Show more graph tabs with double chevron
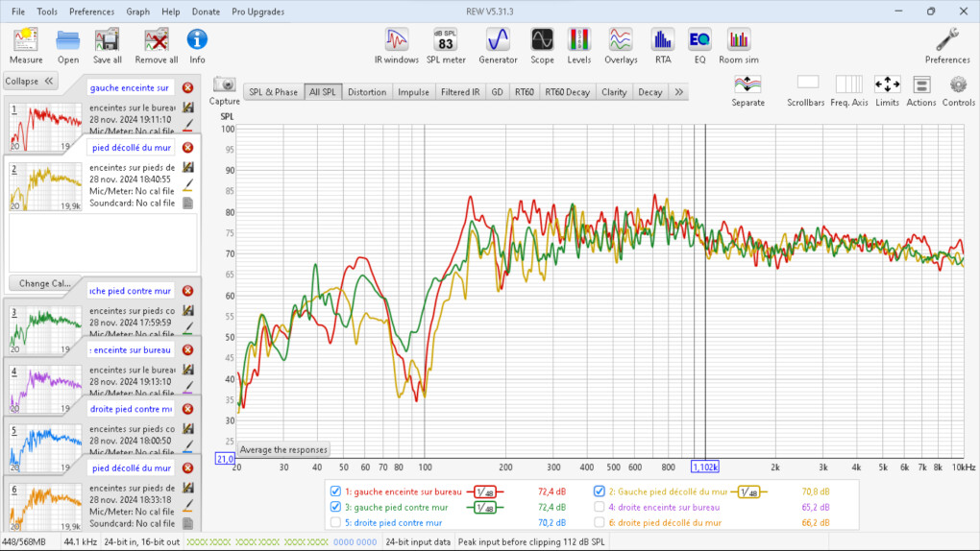The image size is (980, 551). click(678, 92)
